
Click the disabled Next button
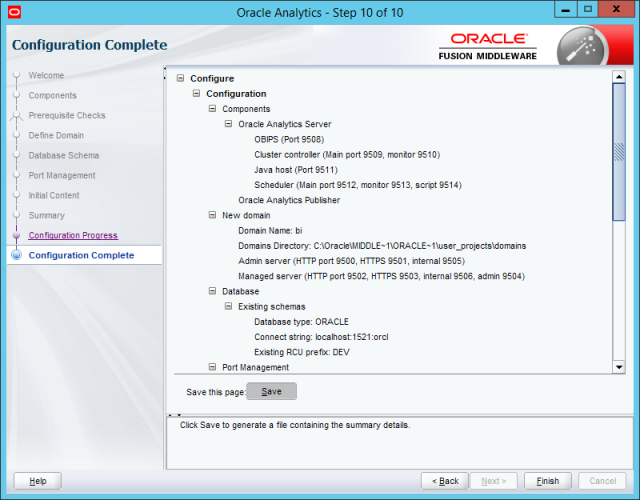point(493,481)
